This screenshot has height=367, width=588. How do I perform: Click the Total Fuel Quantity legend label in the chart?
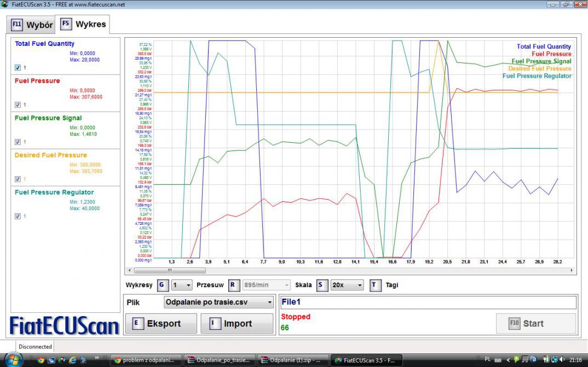click(x=544, y=47)
